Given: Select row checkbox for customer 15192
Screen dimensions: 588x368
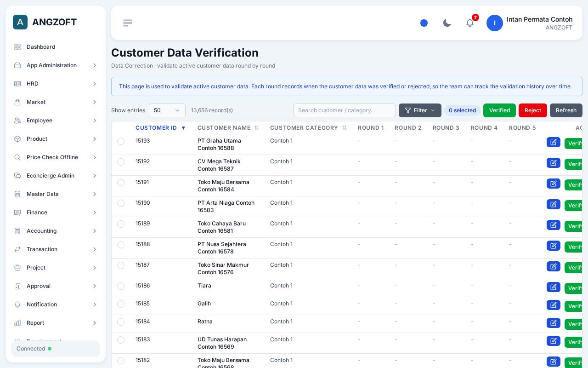Looking at the screenshot, I should click(121, 162).
